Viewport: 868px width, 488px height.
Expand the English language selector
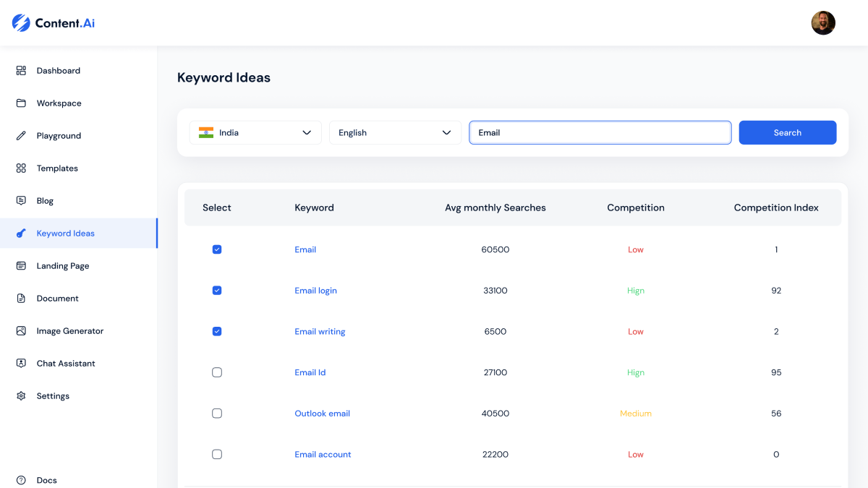[x=395, y=132]
